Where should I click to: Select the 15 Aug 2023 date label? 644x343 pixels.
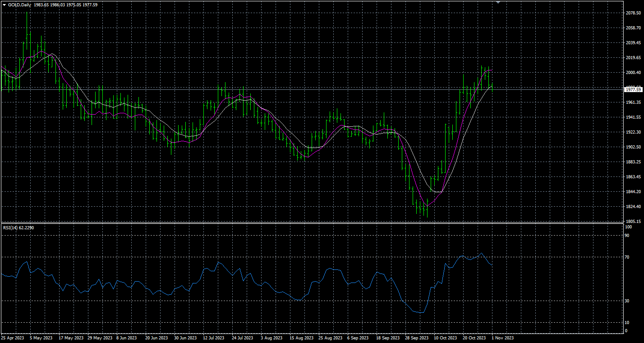[x=301, y=338]
